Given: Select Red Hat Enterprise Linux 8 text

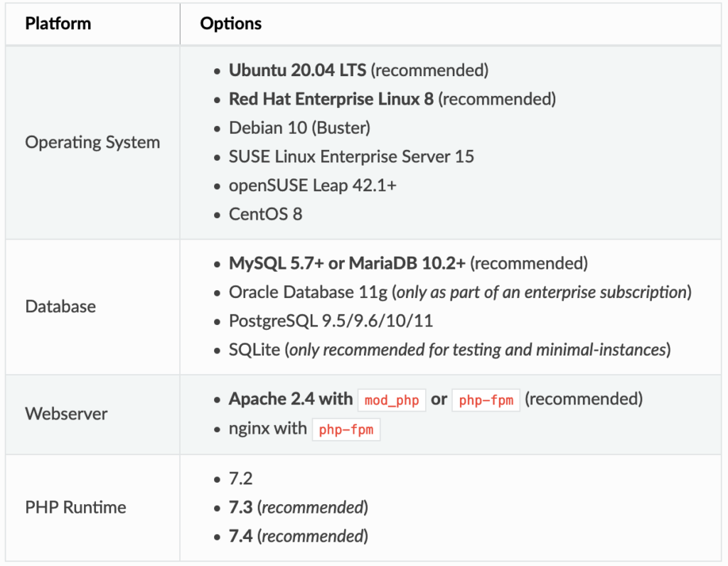Looking at the screenshot, I should pyautogui.click(x=331, y=99).
